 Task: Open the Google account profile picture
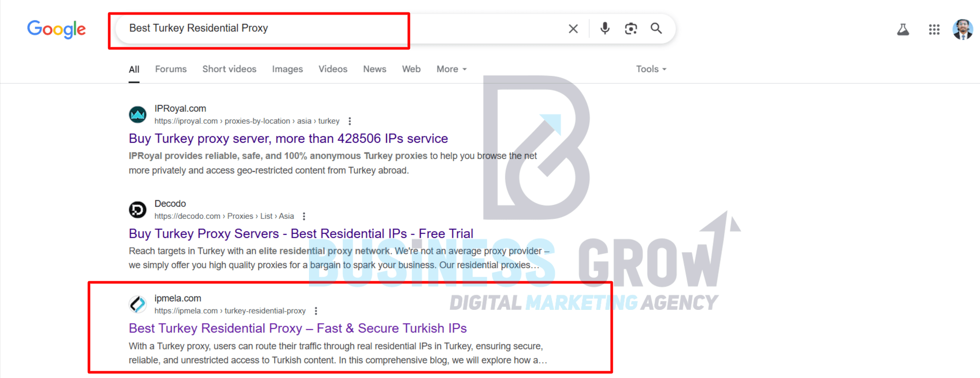tap(963, 29)
